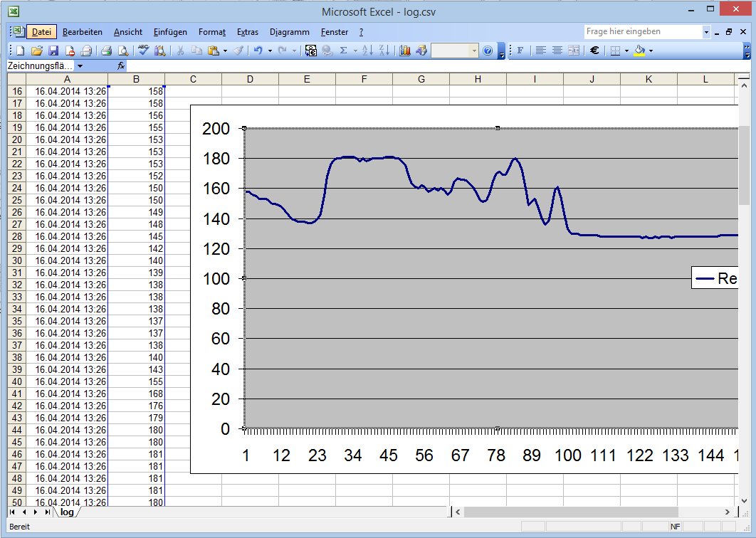Create a new blank workbook
This screenshot has height=538, width=756.
coord(20,51)
